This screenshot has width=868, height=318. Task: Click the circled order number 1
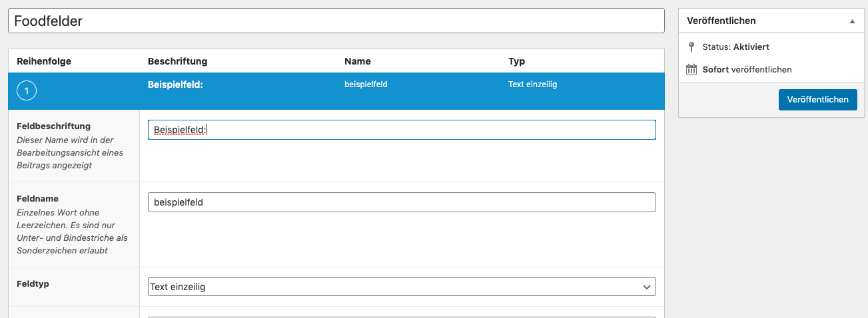click(x=26, y=91)
